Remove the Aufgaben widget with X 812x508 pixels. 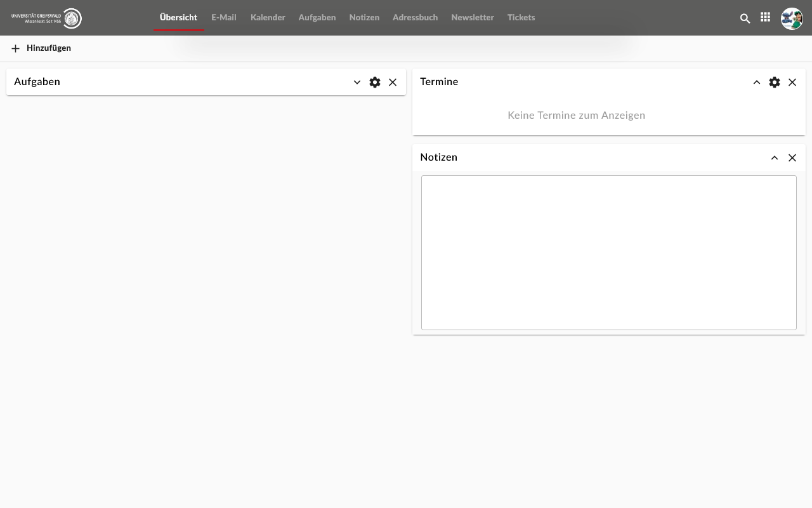coord(393,82)
